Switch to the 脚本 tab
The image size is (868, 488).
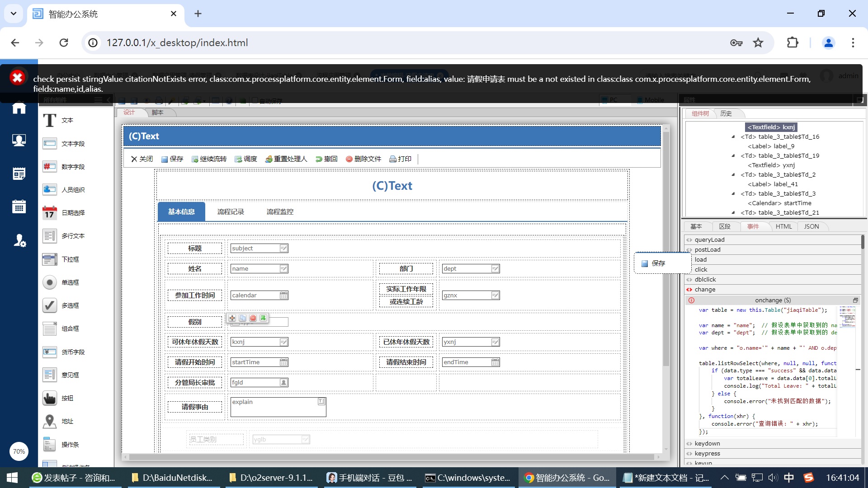157,113
